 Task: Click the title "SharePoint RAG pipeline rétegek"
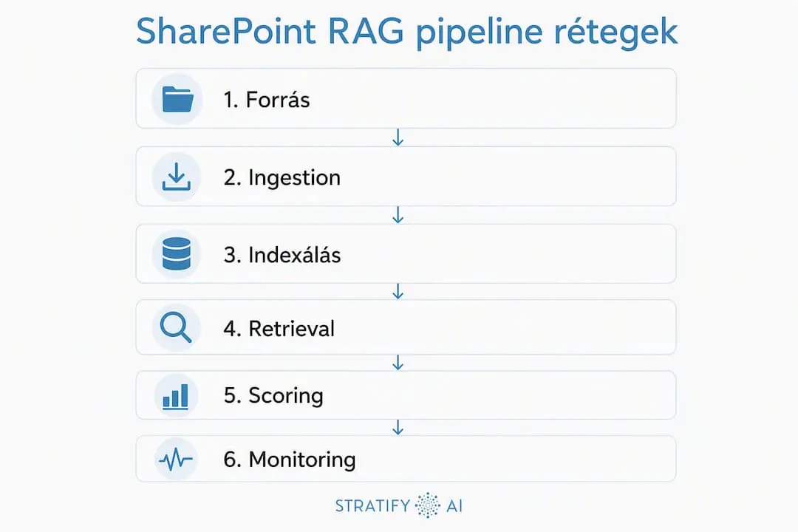tap(406, 33)
